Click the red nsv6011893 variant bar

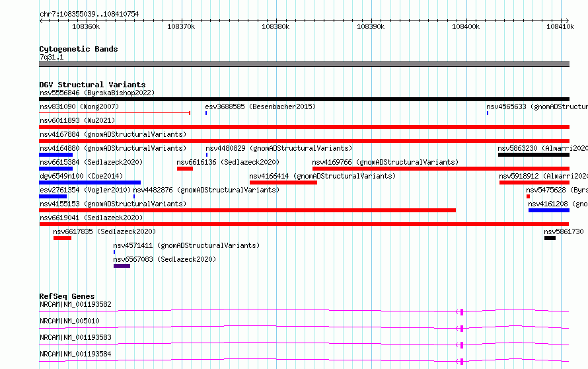(x=304, y=127)
